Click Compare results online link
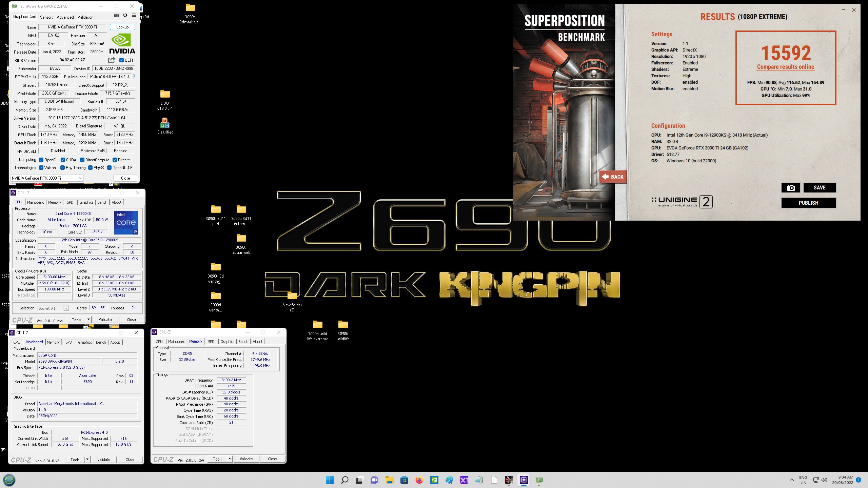 tap(786, 67)
